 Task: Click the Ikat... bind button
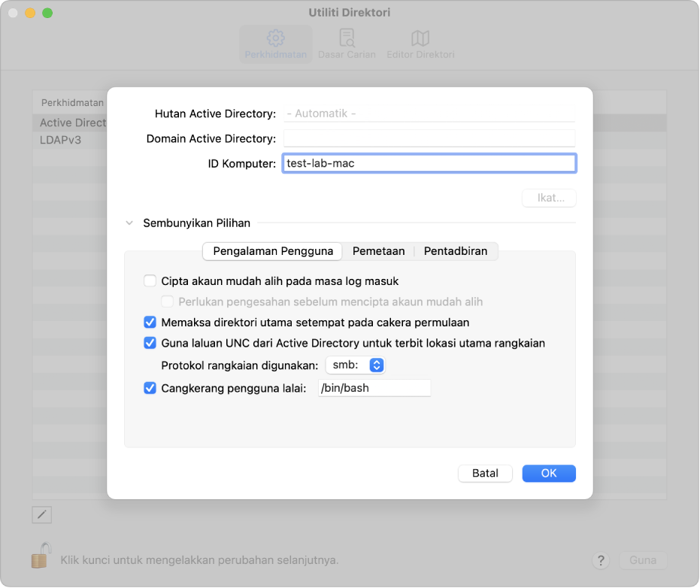pos(549,198)
